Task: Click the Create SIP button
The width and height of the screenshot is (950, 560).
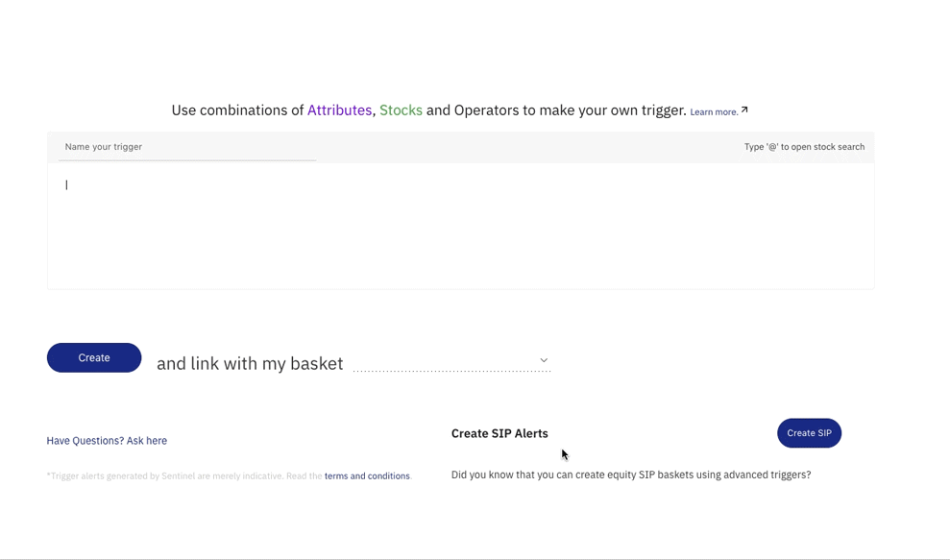Action: (x=809, y=432)
